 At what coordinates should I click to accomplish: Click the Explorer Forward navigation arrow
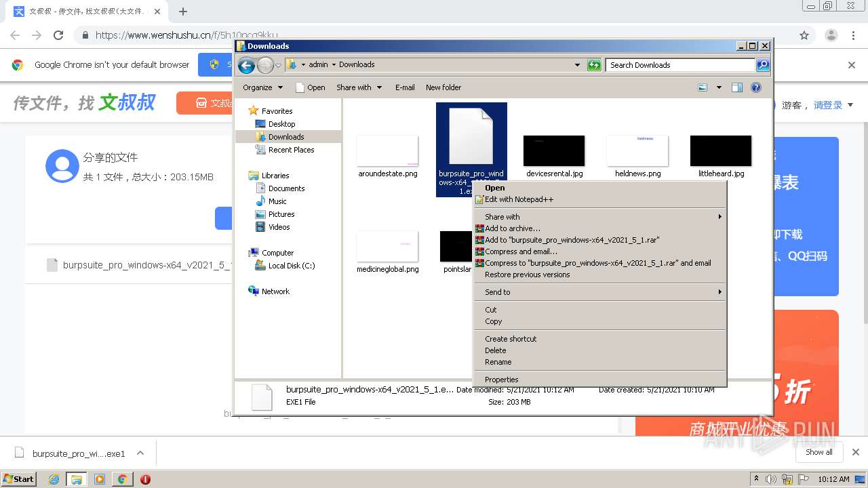(x=265, y=65)
